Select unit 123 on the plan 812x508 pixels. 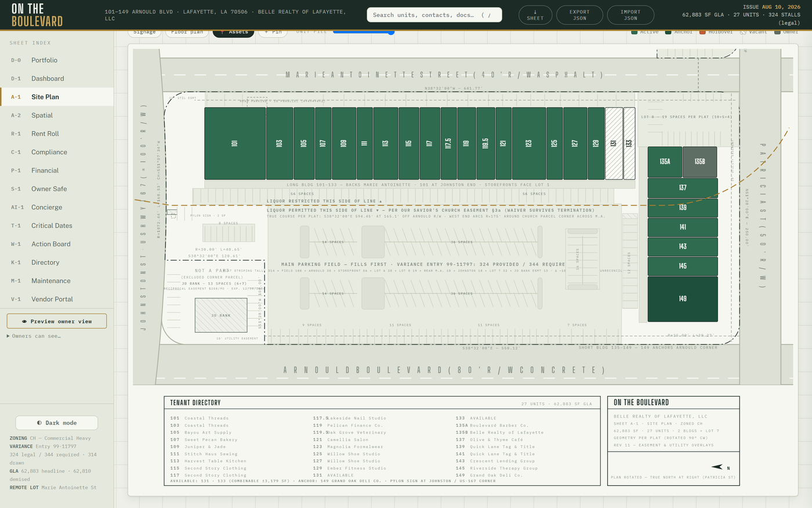[529, 143]
